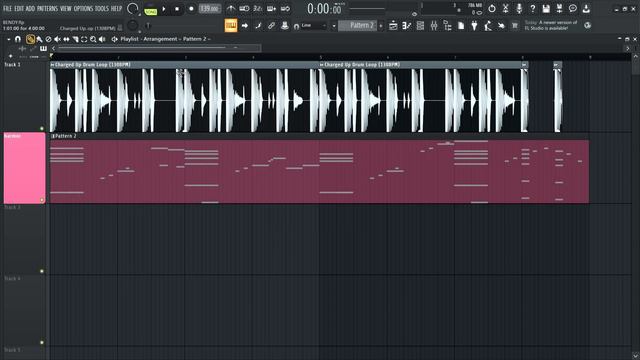The height and width of the screenshot is (360, 640).
Task: Open the EDIT menu
Action: 19,8
